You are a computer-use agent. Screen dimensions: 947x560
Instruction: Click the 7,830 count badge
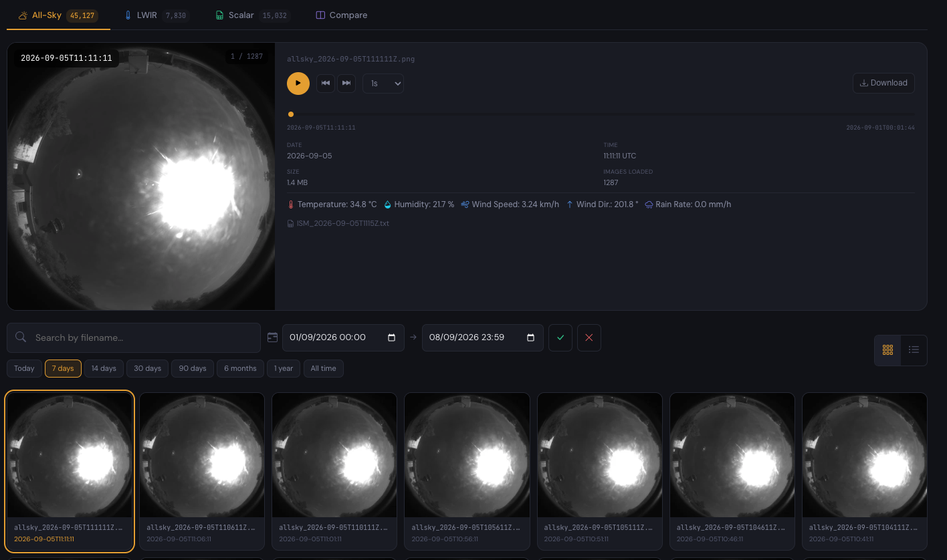tap(176, 15)
